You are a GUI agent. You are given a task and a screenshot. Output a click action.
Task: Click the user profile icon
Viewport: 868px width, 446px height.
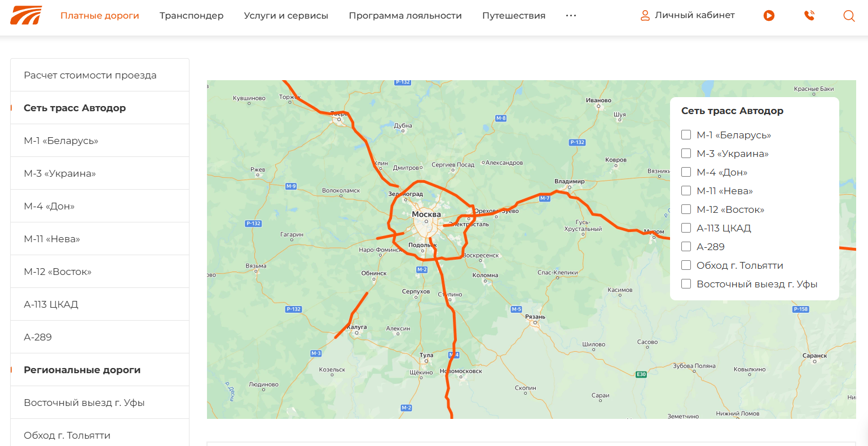[x=645, y=16]
